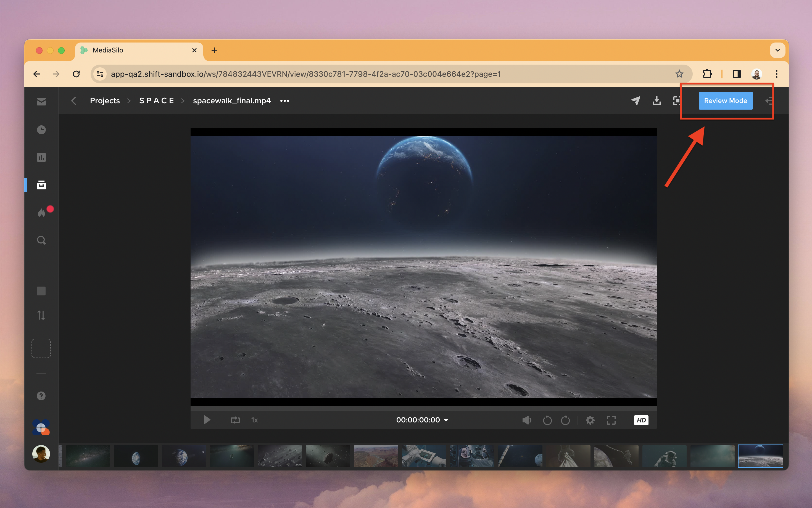
Task: Play the video
Action: (207, 420)
